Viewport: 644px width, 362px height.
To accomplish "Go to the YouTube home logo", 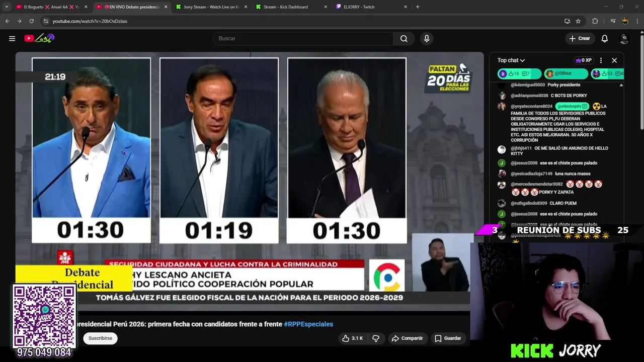I will coord(39,38).
